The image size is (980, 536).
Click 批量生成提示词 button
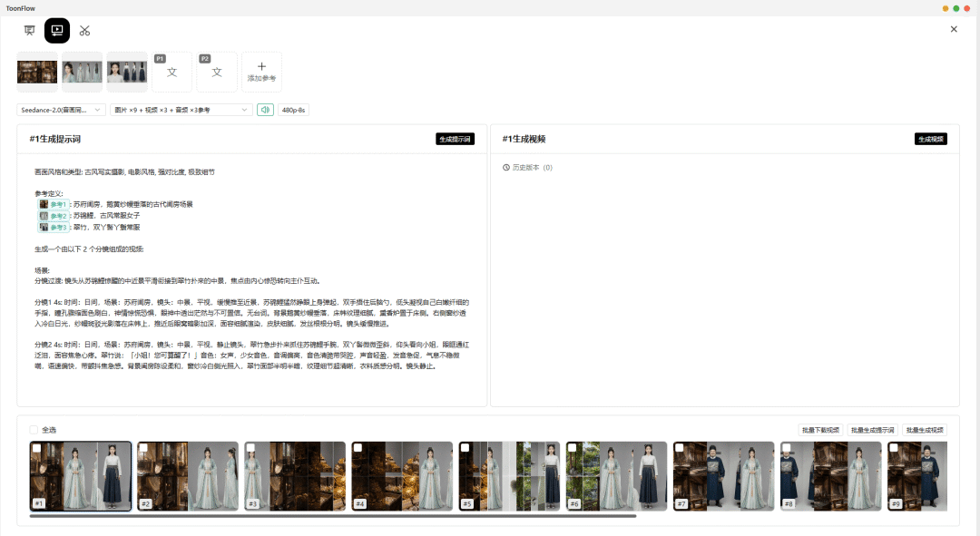pyautogui.click(x=873, y=430)
